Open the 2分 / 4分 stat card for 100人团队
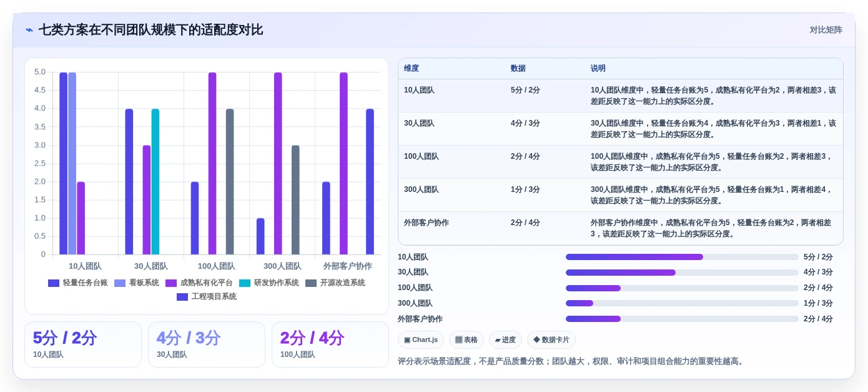Screen dimensions: 868x392 tap(330, 344)
